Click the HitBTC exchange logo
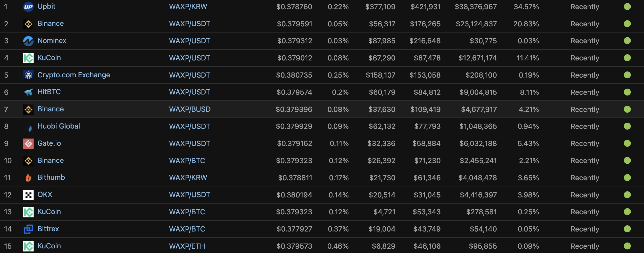The width and height of the screenshot is (644, 253). pyautogui.click(x=28, y=92)
